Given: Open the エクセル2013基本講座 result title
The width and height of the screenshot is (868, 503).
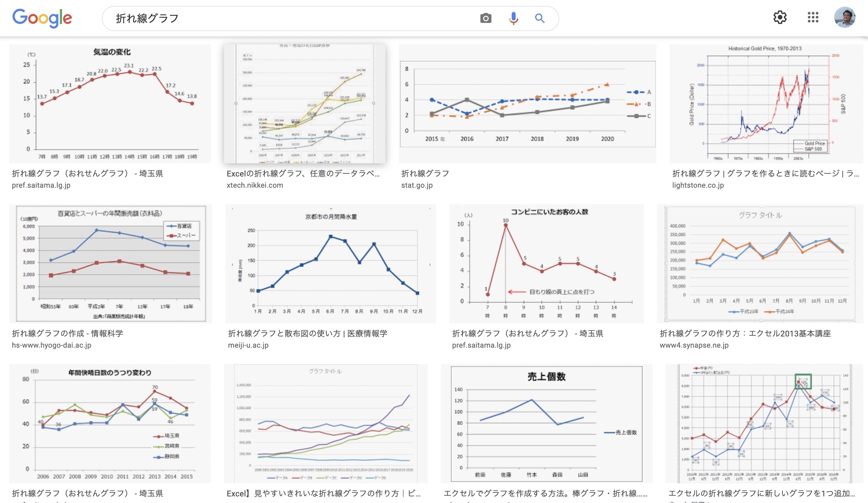Looking at the screenshot, I should (745, 333).
